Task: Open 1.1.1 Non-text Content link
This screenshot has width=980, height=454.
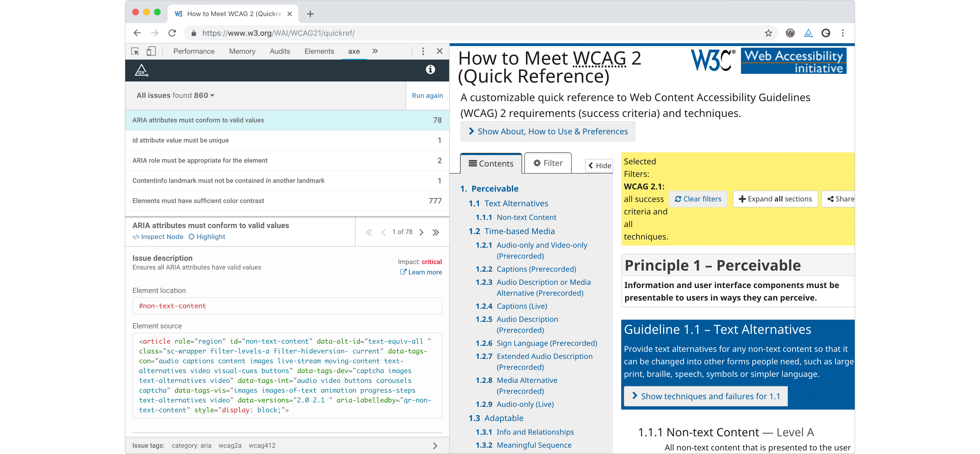Action: (x=516, y=217)
